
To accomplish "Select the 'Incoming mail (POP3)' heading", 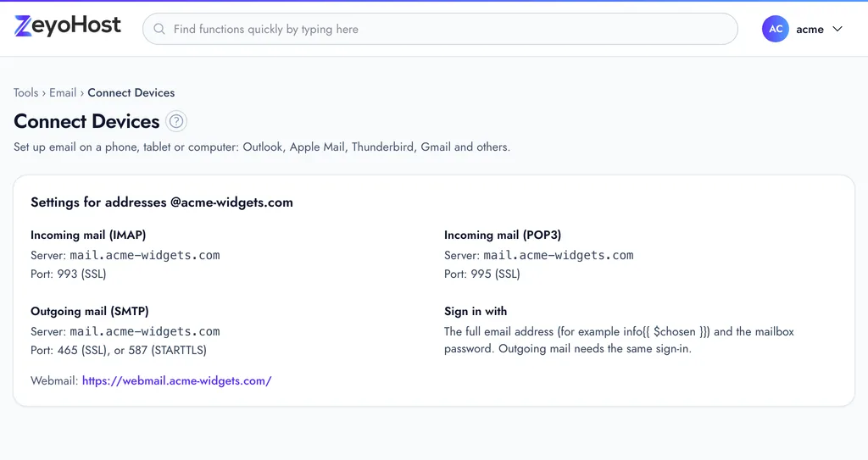I will point(503,236).
